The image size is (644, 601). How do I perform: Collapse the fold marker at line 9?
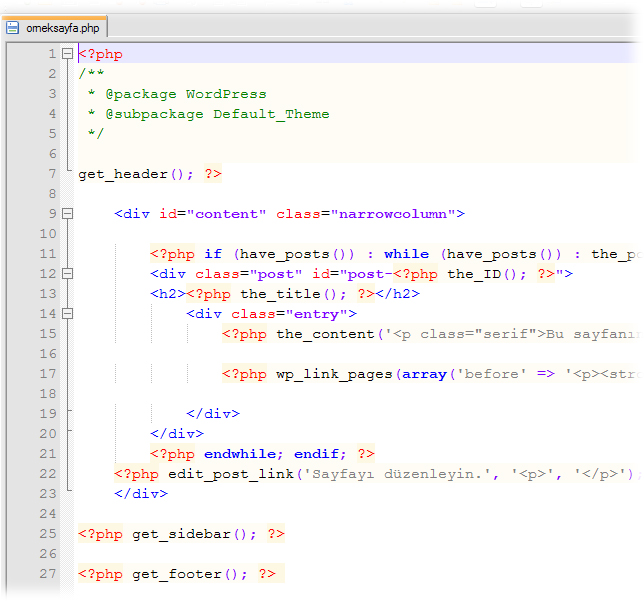click(x=67, y=214)
